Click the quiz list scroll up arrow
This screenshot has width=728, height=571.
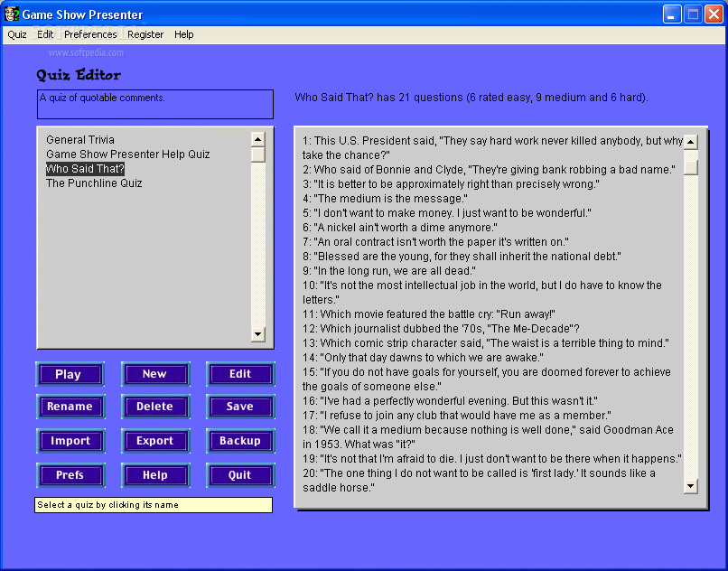point(257,139)
